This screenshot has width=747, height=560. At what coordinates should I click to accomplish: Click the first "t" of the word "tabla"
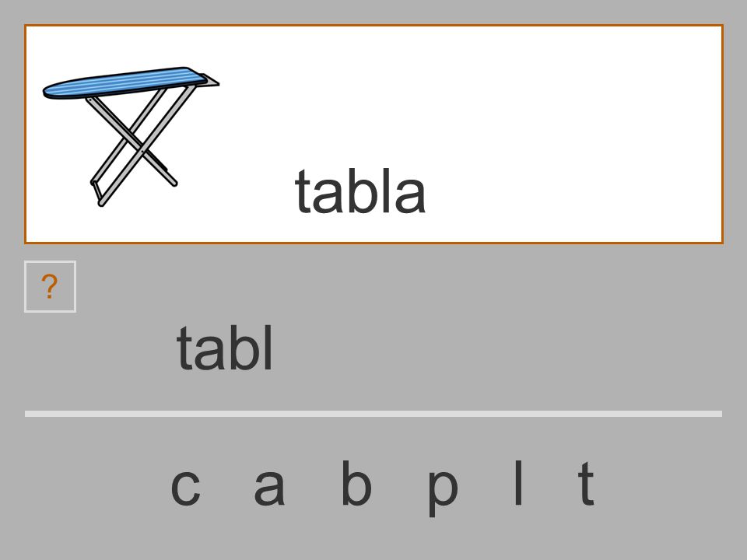pyautogui.click(x=303, y=192)
